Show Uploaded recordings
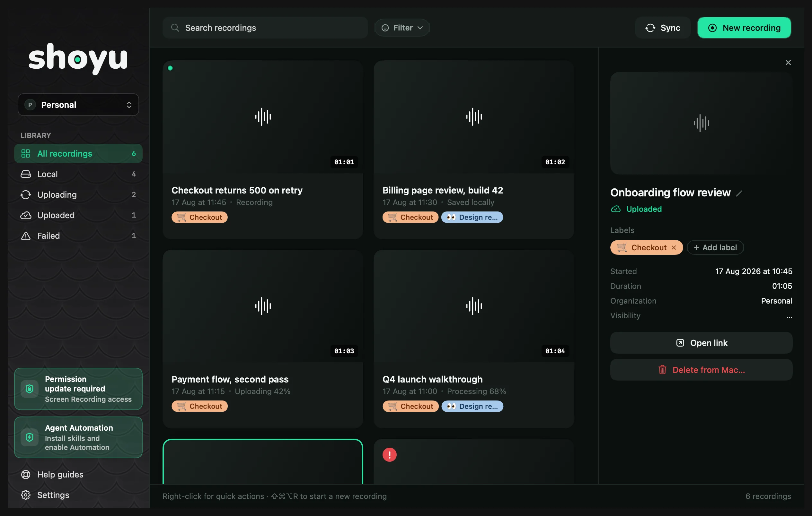This screenshot has height=516, width=812. point(78,215)
